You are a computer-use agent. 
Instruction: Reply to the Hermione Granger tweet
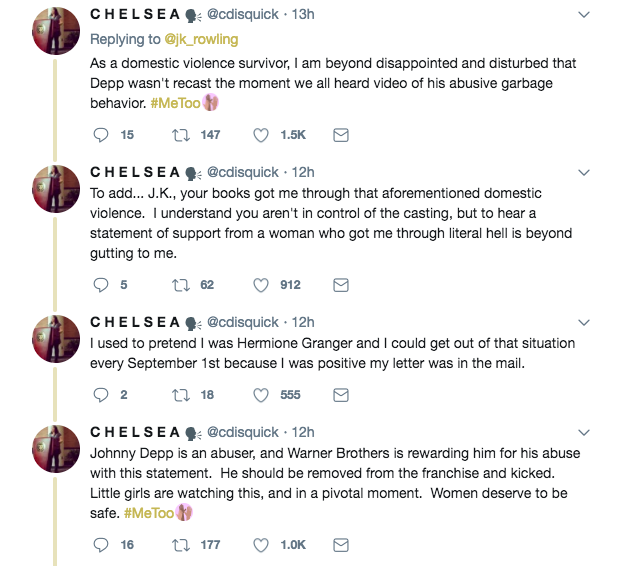click(x=100, y=395)
